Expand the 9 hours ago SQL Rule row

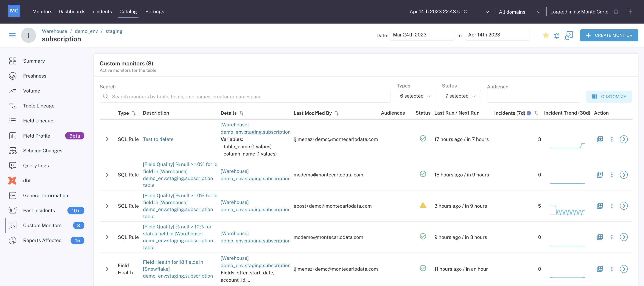pos(107,237)
